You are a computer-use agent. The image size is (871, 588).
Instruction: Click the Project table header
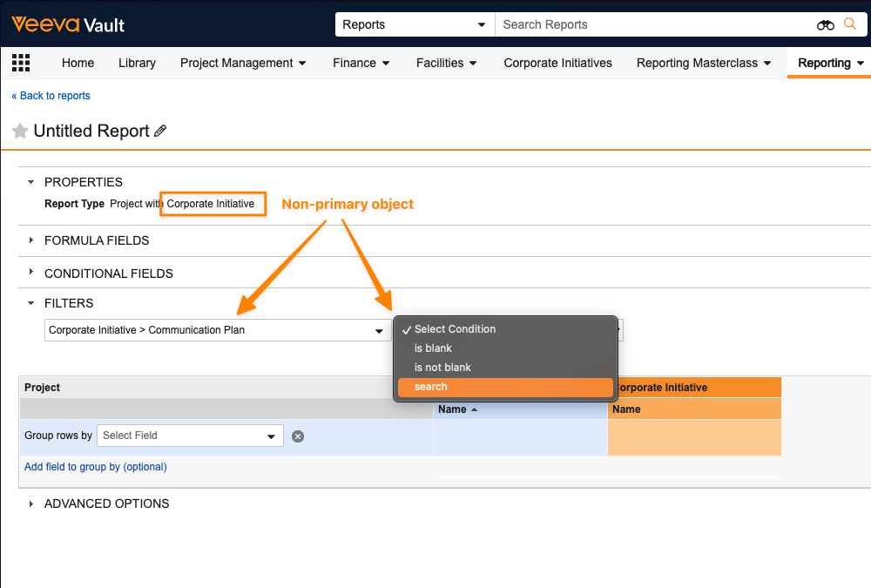tap(226, 388)
